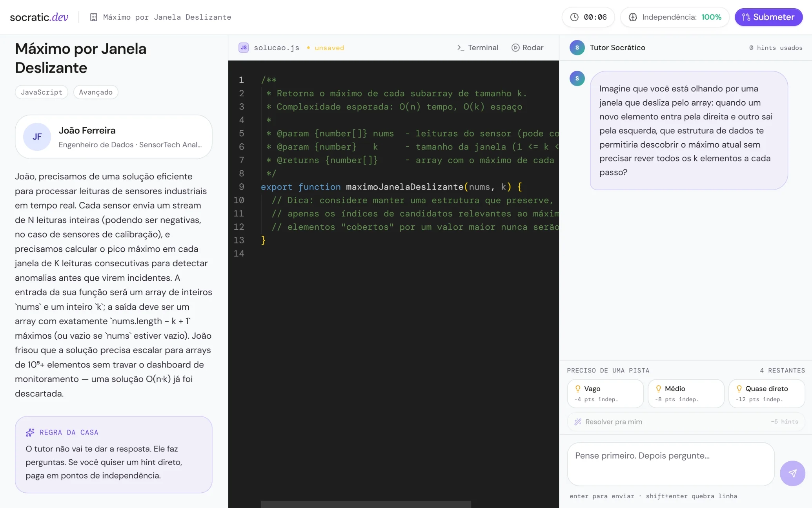The height and width of the screenshot is (508, 812).
Task: Click the Engenheiro de Dados subtitle
Action: [130, 144]
